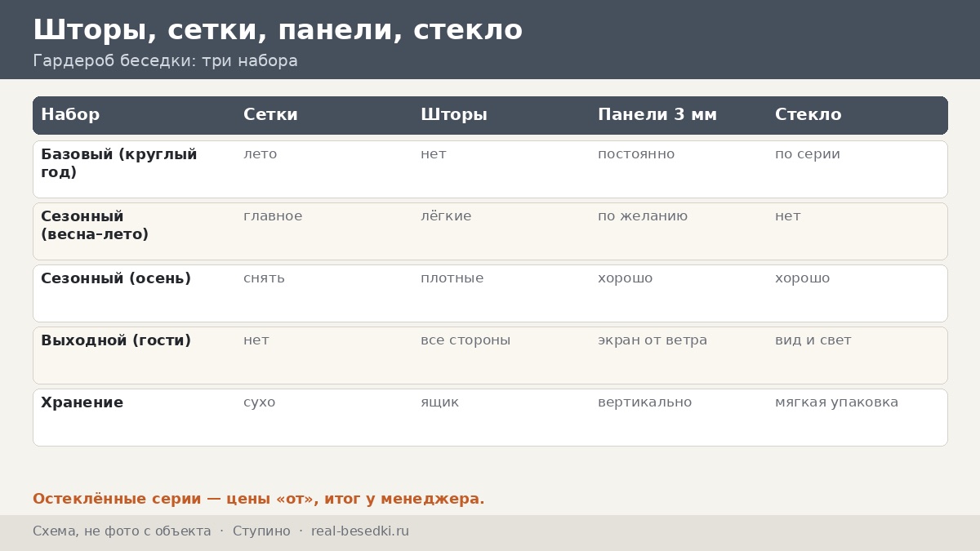The width and height of the screenshot is (980, 551).
Task: Click row label 'Выходной (гости)'
Action: coord(116,340)
